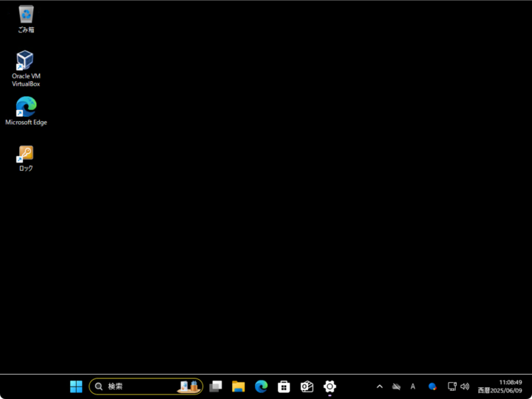Click the OneDrive cloud tray icon
This screenshot has height=399, width=532.
(396, 386)
